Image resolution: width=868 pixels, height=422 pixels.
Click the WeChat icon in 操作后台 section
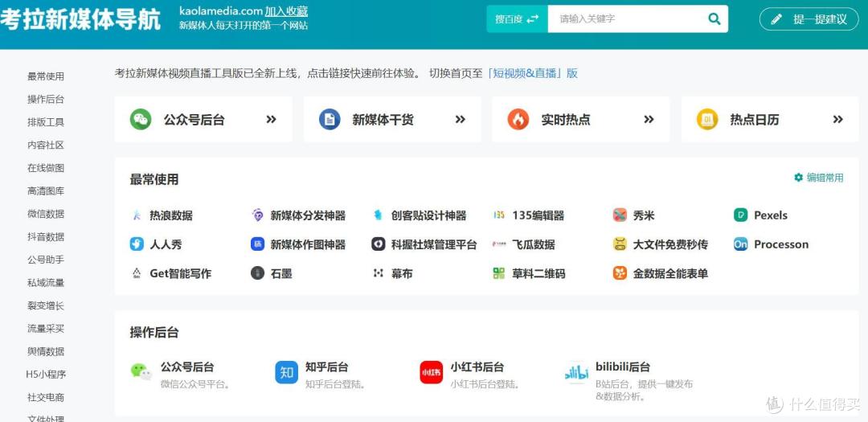pyautogui.click(x=141, y=371)
